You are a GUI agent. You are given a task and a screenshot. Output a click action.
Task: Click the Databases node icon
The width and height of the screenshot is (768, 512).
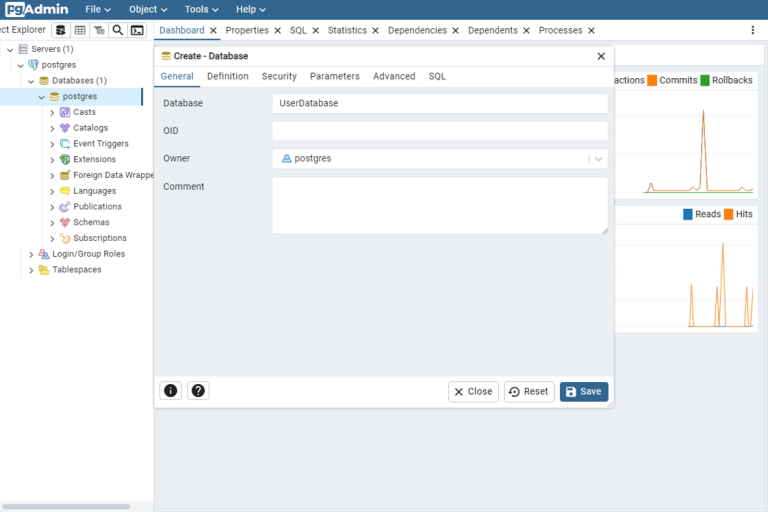pos(44,80)
